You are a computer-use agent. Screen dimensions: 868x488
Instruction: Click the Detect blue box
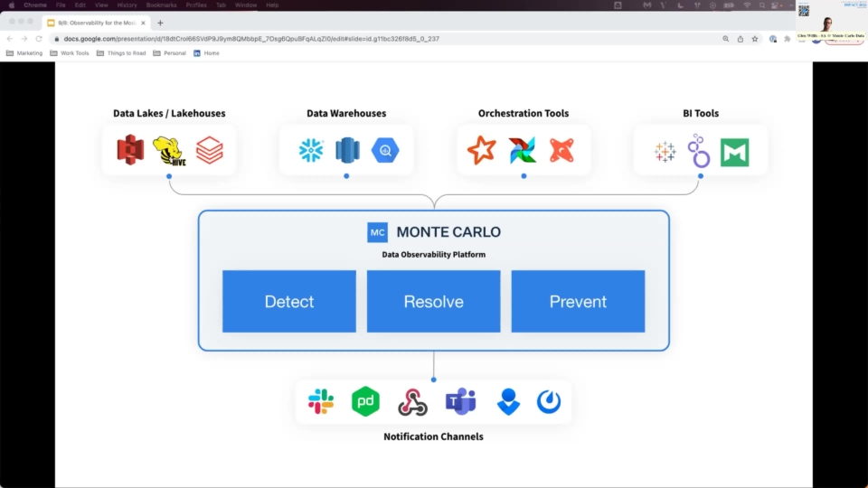(x=289, y=302)
